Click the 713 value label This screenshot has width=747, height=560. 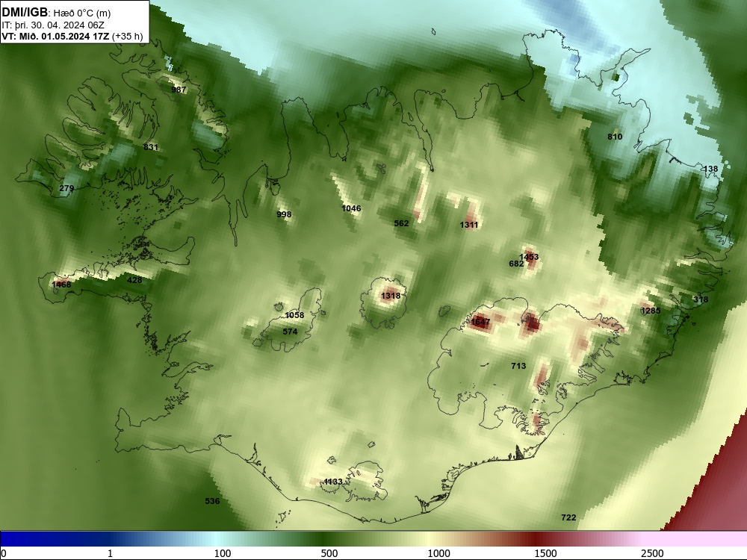pos(519,366)
